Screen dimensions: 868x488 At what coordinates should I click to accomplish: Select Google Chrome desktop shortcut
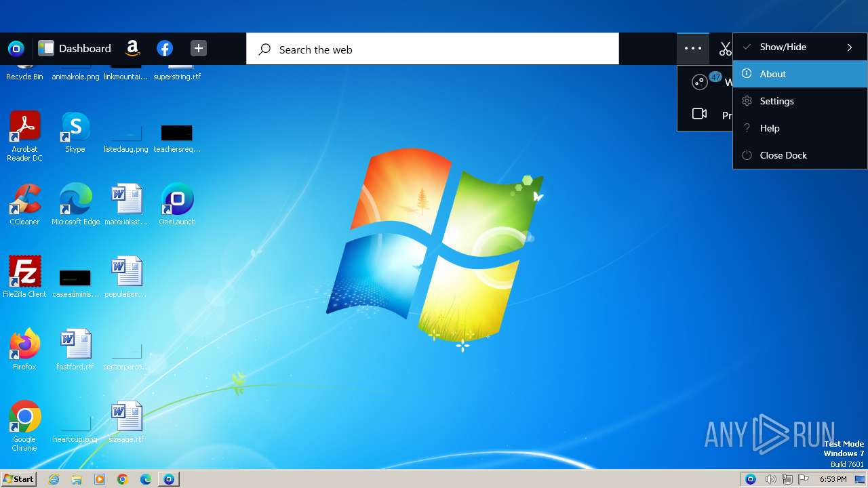24,426
